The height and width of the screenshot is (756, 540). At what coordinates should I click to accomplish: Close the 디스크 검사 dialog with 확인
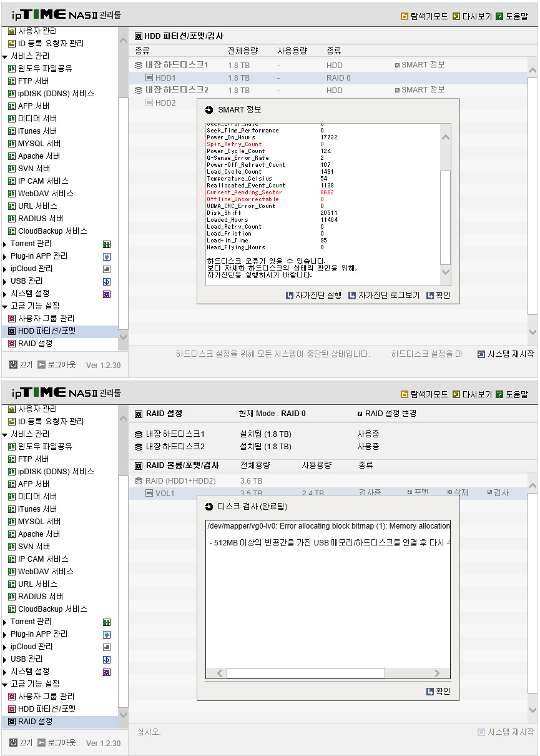click(x=438, y=692)
